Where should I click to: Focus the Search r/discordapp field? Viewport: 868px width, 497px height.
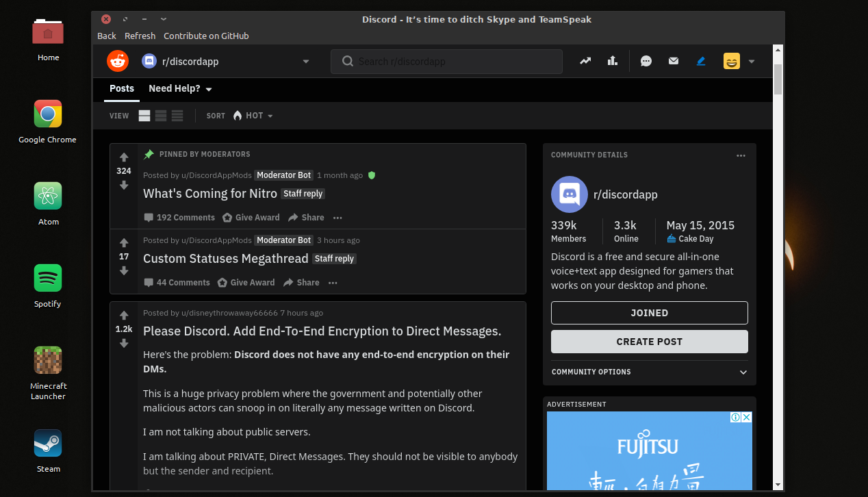pyautogui.click(x=446, y=61)
